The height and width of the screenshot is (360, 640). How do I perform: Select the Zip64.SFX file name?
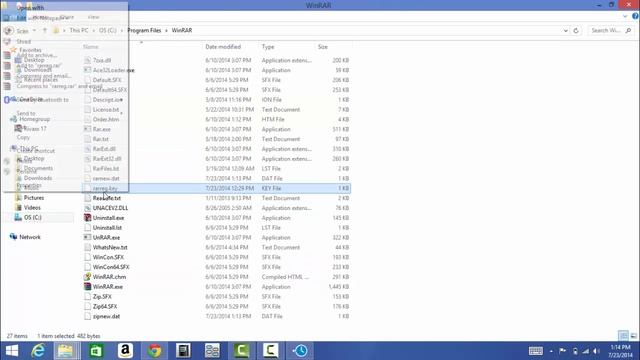click(x=105, y=307)
